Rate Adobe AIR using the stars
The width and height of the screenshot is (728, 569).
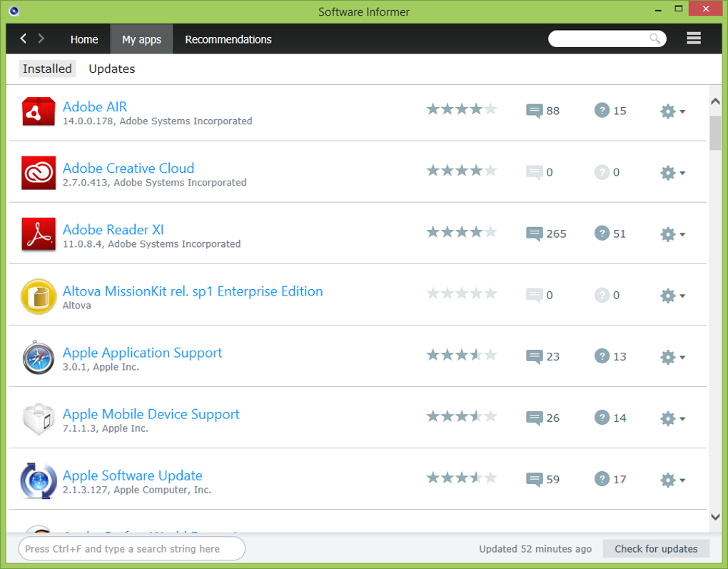click(x=462, y=109)
